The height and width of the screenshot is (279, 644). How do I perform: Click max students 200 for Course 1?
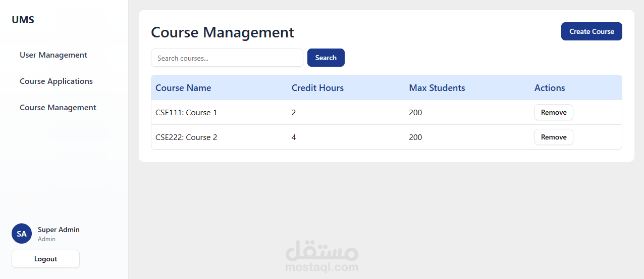point(415,113)
